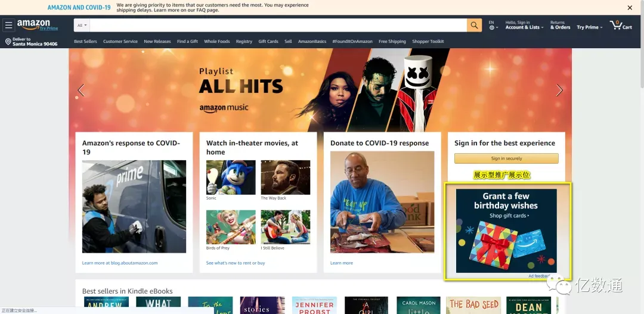Click the AMAZON AND COVID-19 banner text

tap(79, 7)
